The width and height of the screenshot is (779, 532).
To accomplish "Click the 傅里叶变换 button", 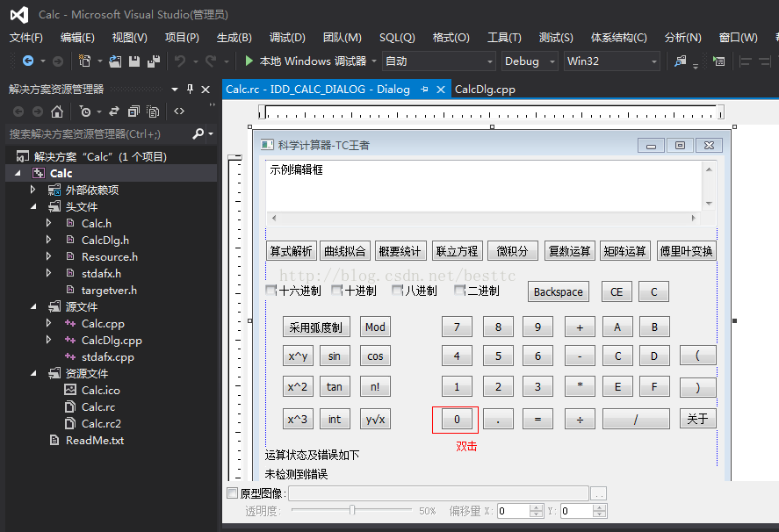I will click(x=686, y=251).
